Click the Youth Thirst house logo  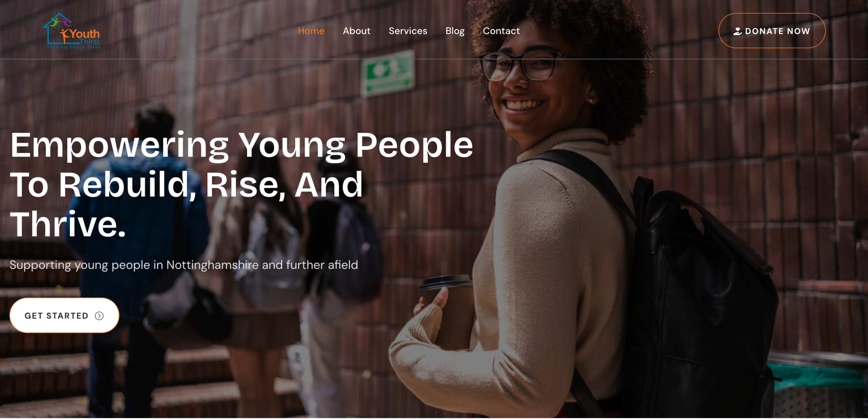pos(71,31)
